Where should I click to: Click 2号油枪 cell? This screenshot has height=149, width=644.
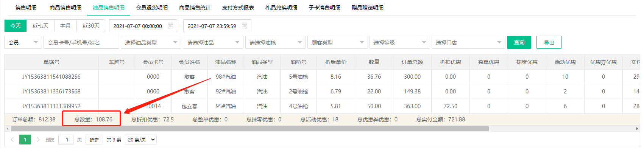tap(298, 92)
